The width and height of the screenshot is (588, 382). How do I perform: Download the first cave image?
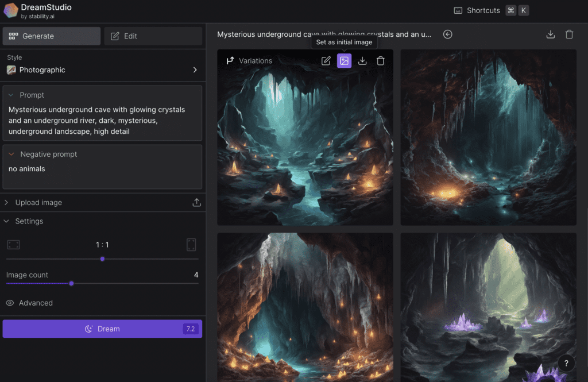[x=362, y=61]
